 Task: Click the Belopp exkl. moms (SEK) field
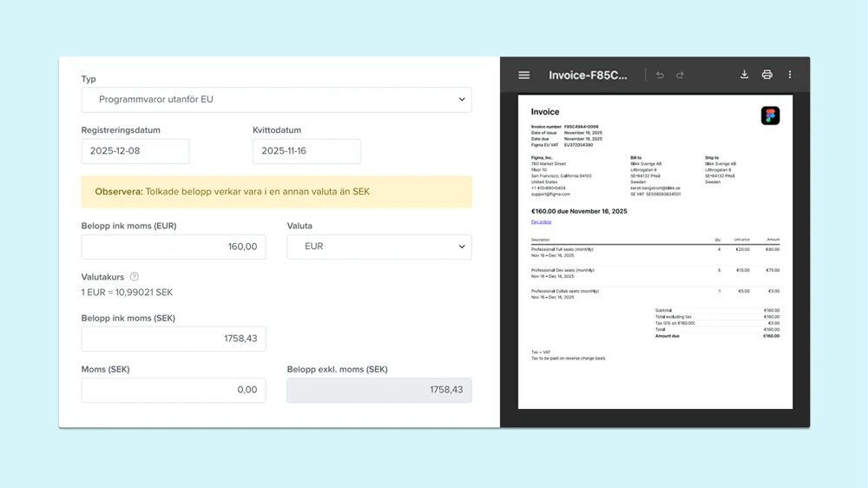click(379, 390)
